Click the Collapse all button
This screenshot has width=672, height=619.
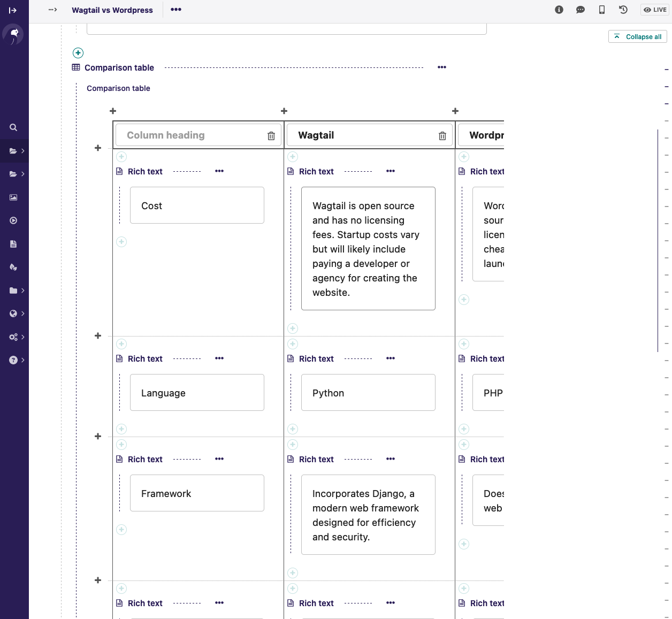(637, 36)
